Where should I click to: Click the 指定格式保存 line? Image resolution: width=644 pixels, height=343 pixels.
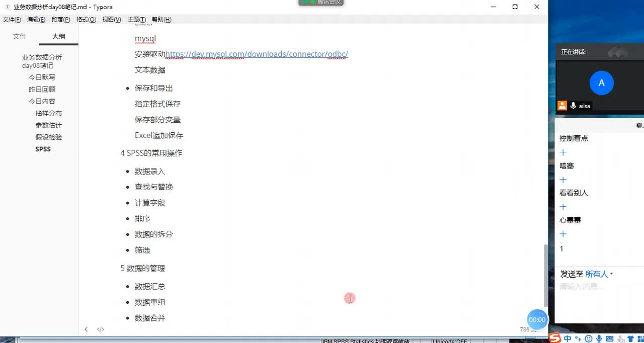point(157,104)
